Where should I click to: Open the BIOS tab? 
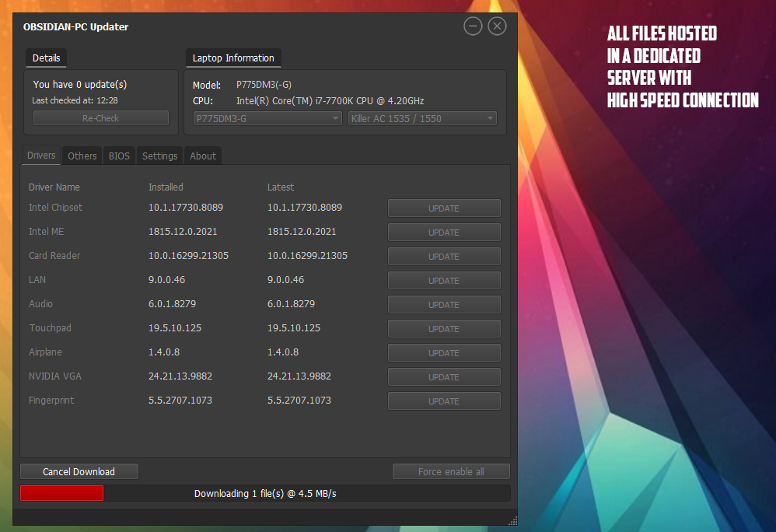(x=119, y=156)
